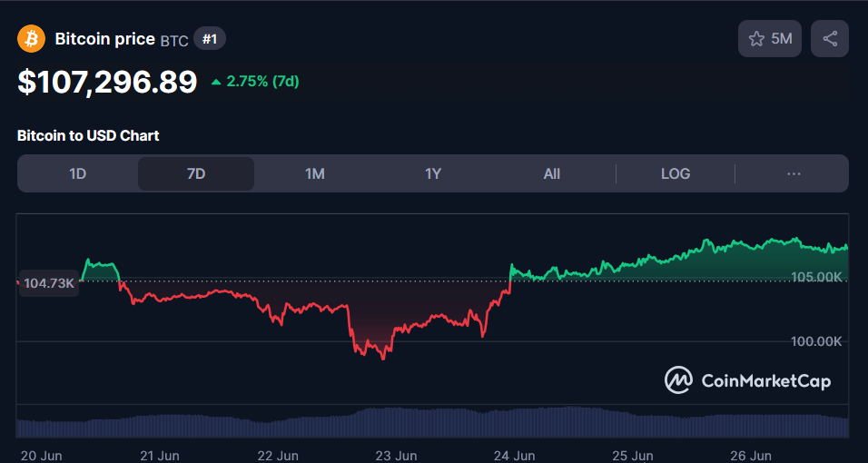Open the share options icon
868x463 pixels.
click(x=830, y=39)
